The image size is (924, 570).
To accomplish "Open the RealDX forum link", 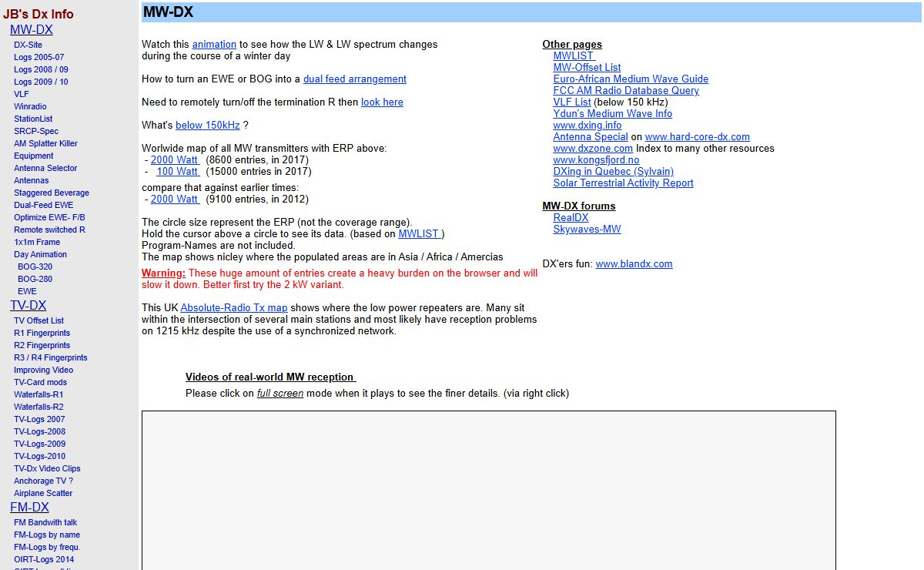I will pyautogui.click(x=571, y=218).
